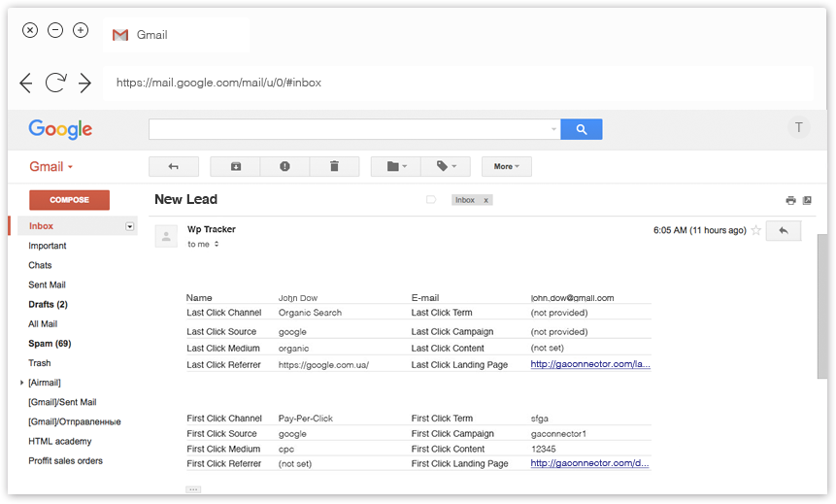Click the Google logo
Screen dimensions: 836x504
pos(60,129)
